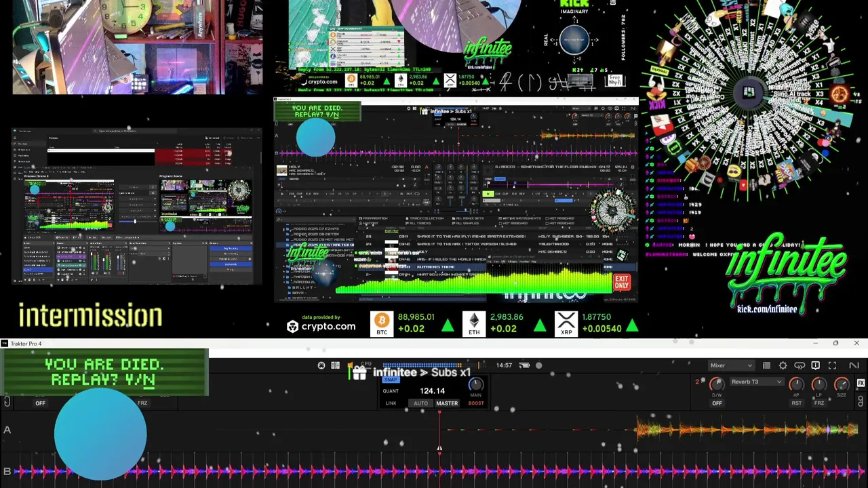Image resolution: width=868 pixels, height=488 pixels.
Task: Click the XRP icon in ticker
Action: [x=566, y=323]
